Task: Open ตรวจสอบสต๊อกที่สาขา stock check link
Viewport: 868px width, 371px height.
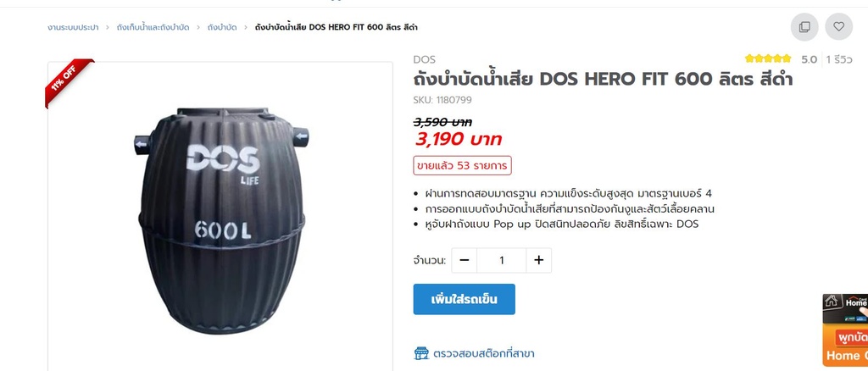Action: (x=484, y=353)
